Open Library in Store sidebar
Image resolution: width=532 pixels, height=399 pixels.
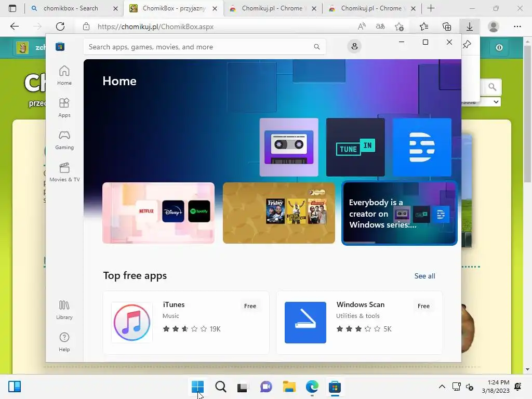pos(64,310)
